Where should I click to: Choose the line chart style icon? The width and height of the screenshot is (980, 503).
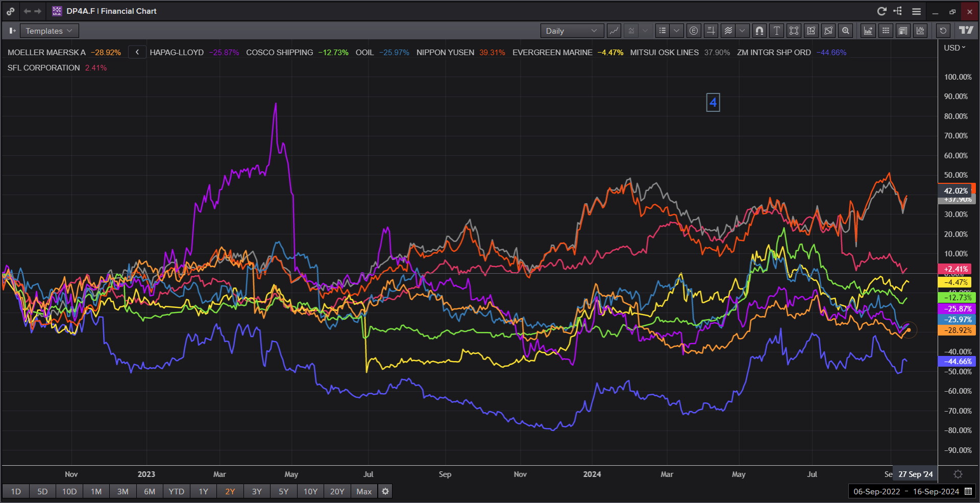(x=614, y=31)
